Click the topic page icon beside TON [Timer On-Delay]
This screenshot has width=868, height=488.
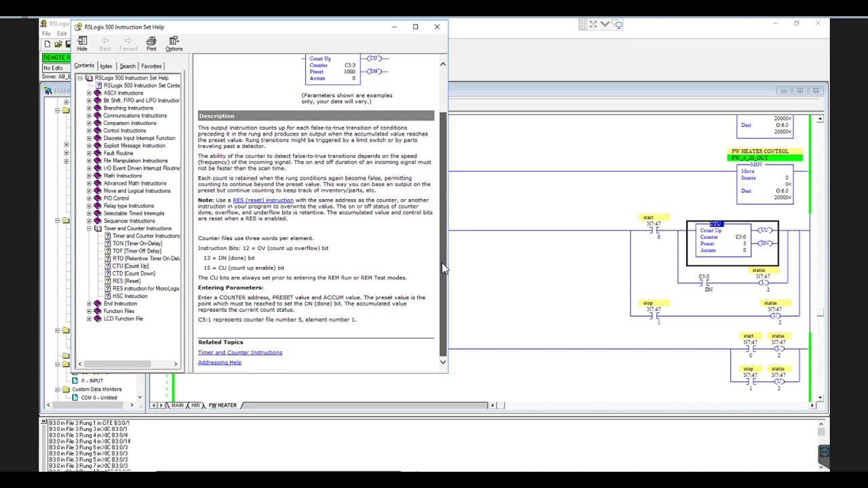(107, 243)
